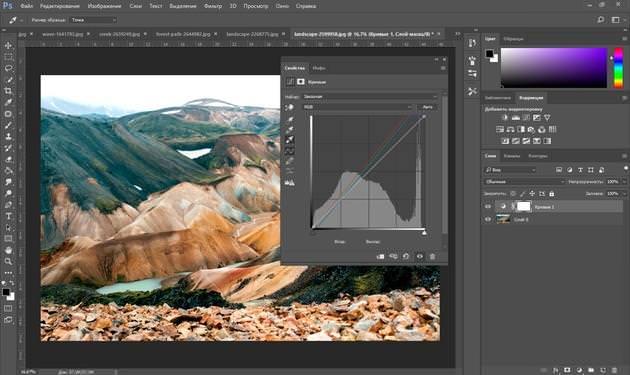Click the vertical hue spectrum strip

618,68
